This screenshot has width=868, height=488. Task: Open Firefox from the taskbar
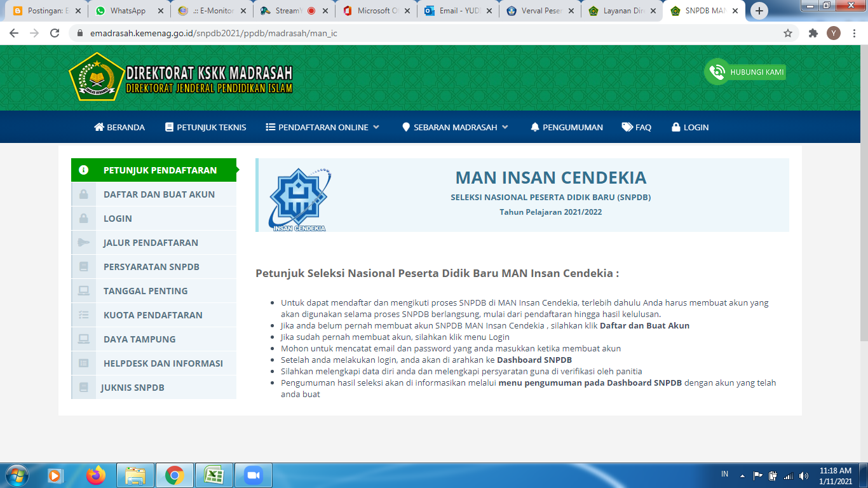pyautogui.click(x=96, y=475)
